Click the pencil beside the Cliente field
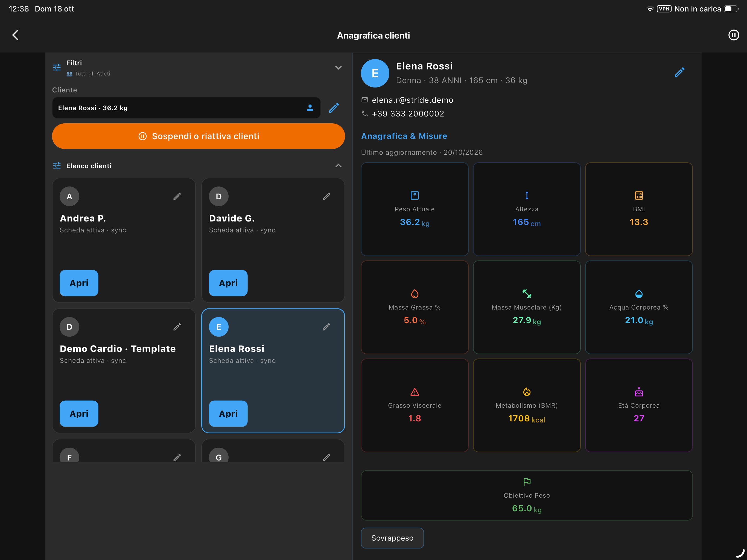Image resolution: width=747 pixels, height=560 pixels. point(334,108)
